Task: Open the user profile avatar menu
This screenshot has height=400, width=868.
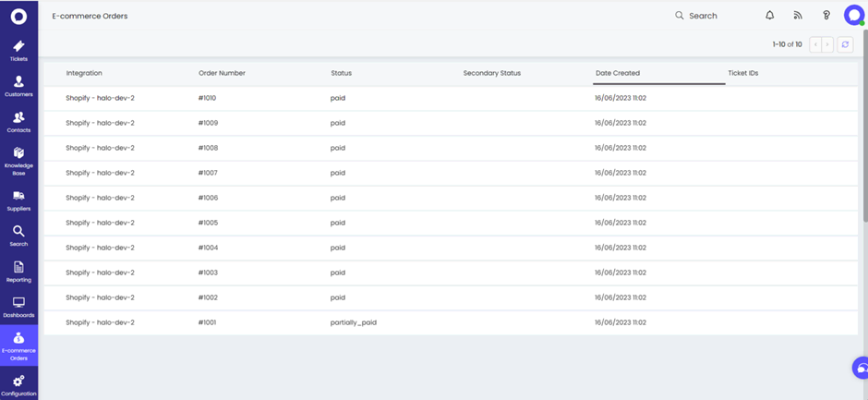Action: click(853, 16)
